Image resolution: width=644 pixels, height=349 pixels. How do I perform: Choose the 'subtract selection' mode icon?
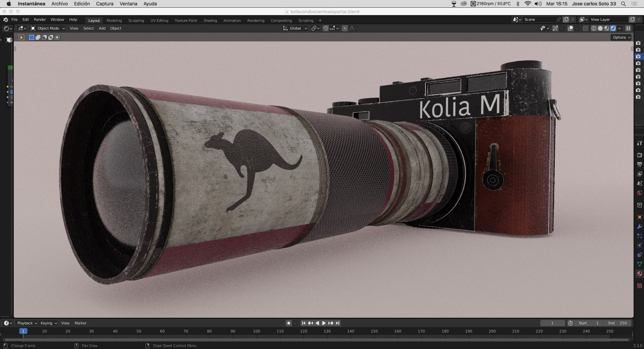pyautogui.click(x=44, y=37)
